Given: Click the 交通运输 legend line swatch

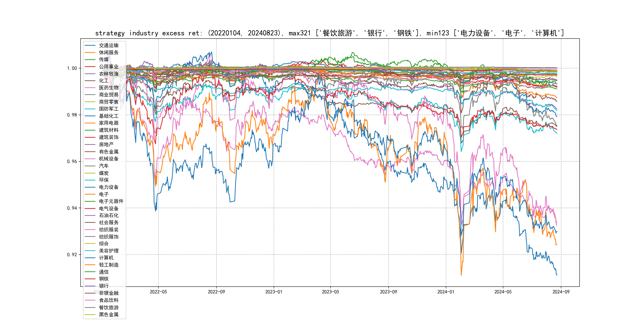Looking at the screenshot, I should [90, 46].
